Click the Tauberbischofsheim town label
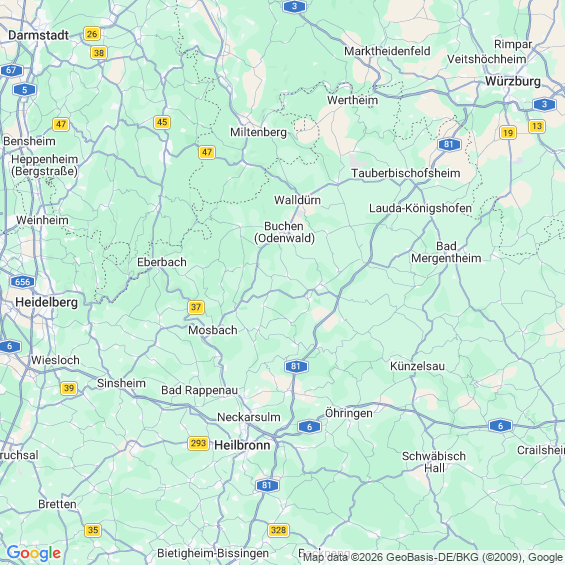 pos(406,173)
